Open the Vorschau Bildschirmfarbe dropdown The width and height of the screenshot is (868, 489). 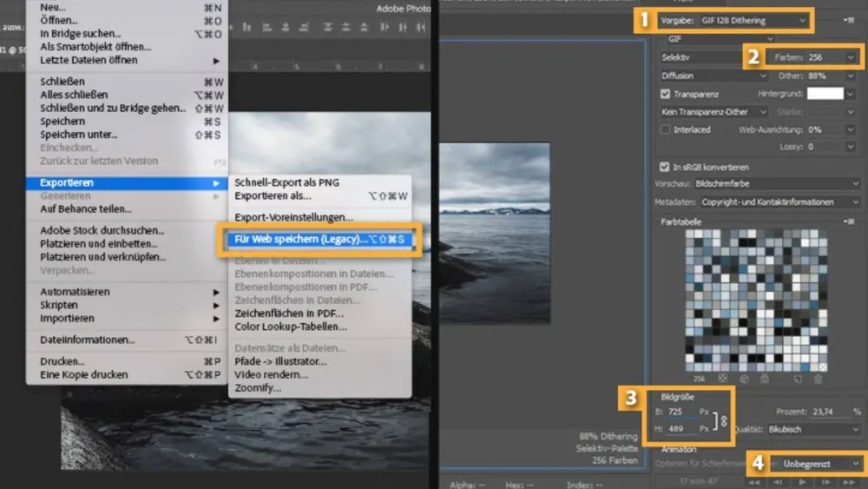(x=776, y=183)
